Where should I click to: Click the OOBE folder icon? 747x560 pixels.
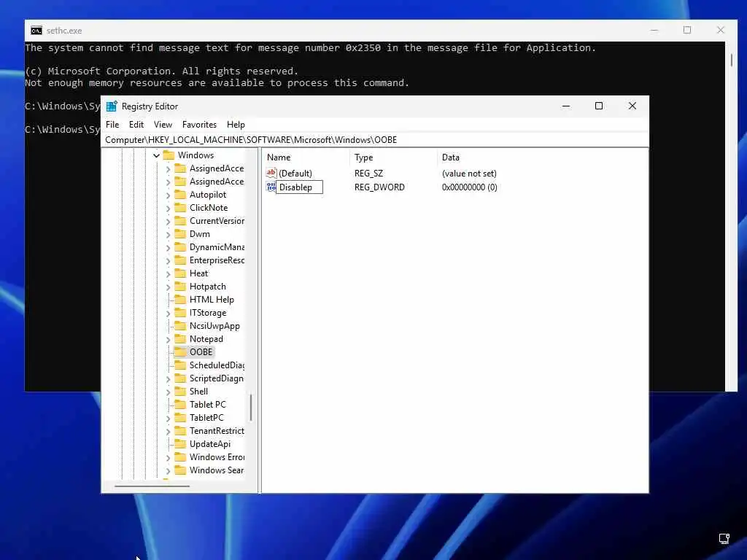click(180, 352)
